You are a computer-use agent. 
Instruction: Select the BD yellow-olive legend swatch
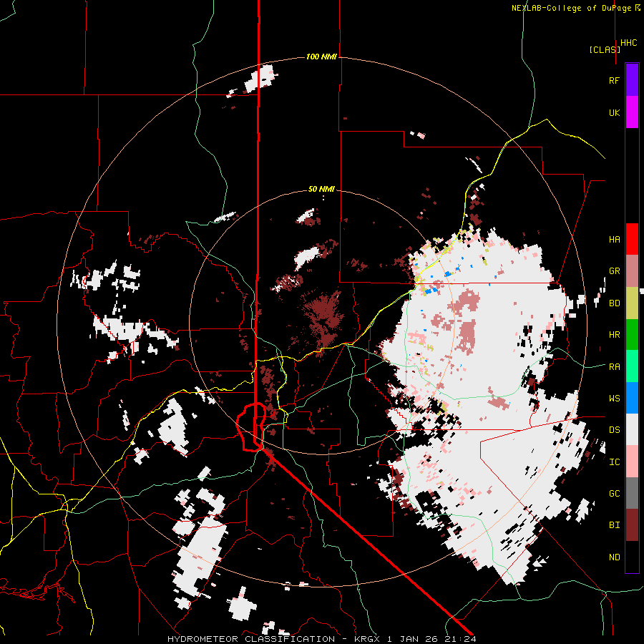(632, 303)
